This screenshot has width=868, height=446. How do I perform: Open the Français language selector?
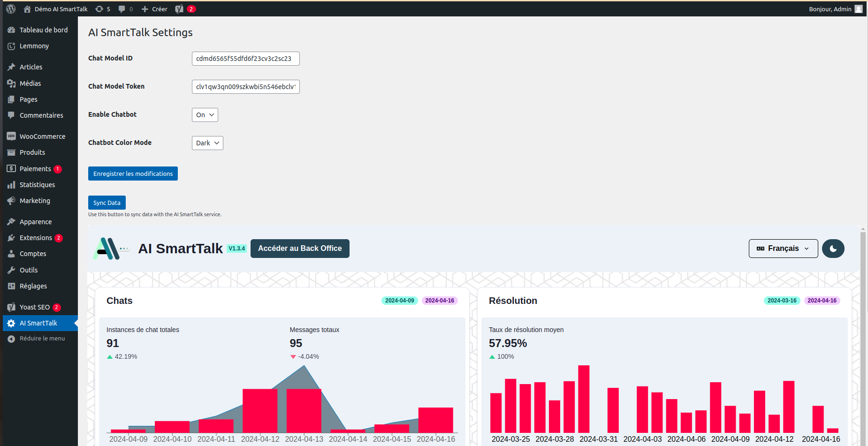click(x=784, y=249)
